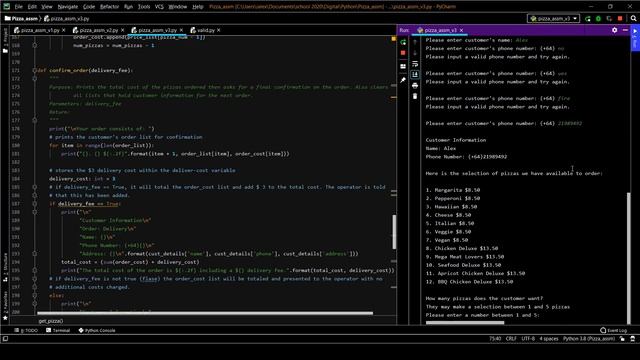Viewport: 640px width, 360px height.
Task: Print the console output
Action: click(415, 86)
